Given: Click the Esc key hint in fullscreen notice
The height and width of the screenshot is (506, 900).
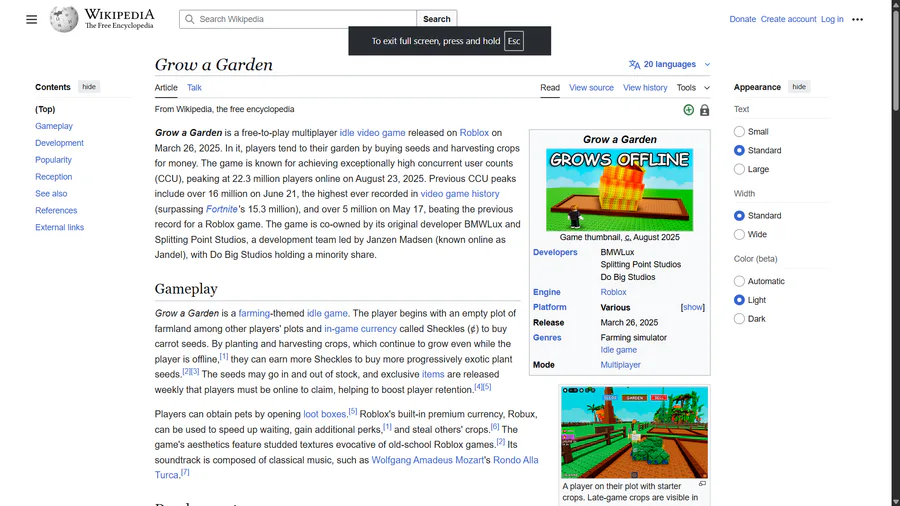Looking at the screenshot, I should [x=514, y=41].
